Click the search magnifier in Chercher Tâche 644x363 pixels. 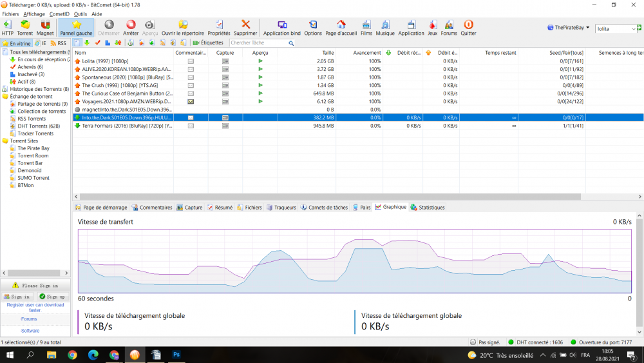point(291,43)
